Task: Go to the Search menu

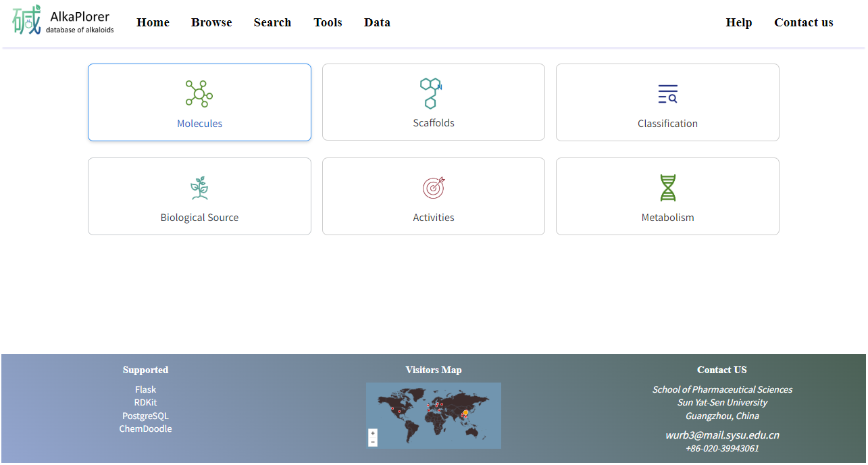Action: pyautogui.click(x=272, y=22)
